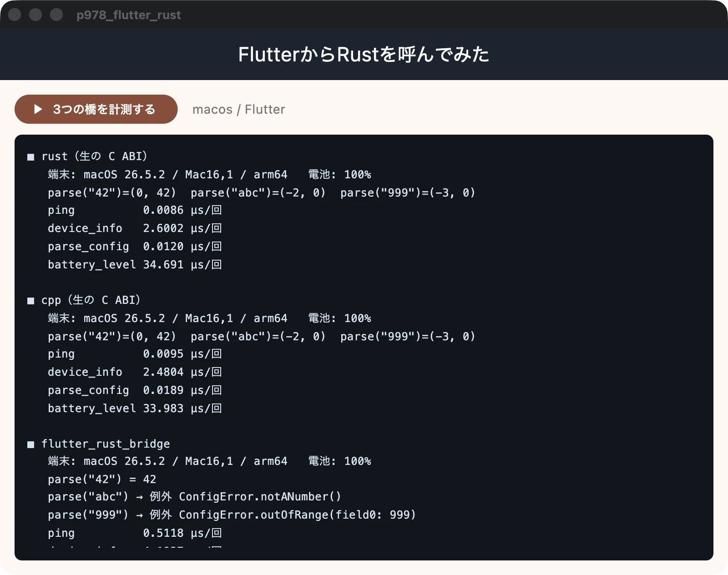728x575 pixels.
Task: Click the flutter_rust_bridge ping 0.5118 row
Action: point(135,533)
